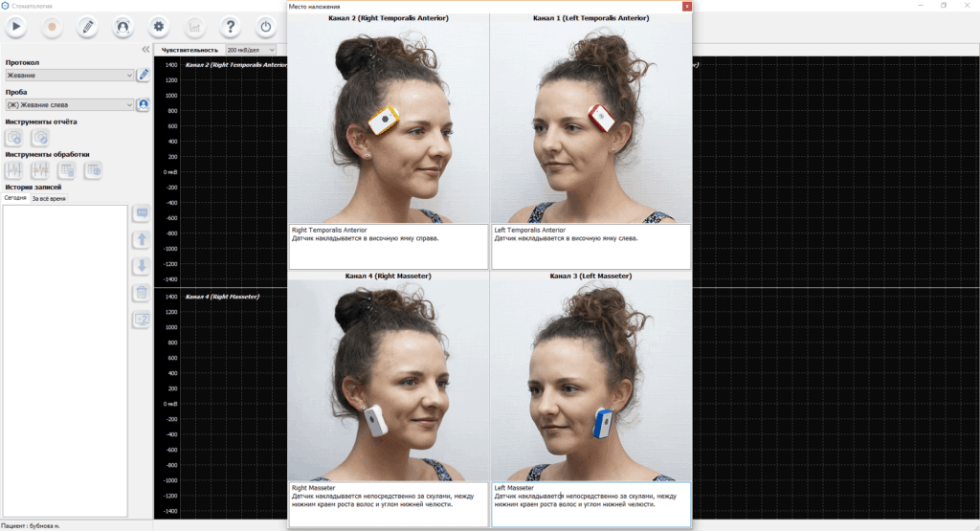This screenshot has height=531, width=980.
Task: Click second camera icon under Инструменты отчёта
Action: click(40, 138)
